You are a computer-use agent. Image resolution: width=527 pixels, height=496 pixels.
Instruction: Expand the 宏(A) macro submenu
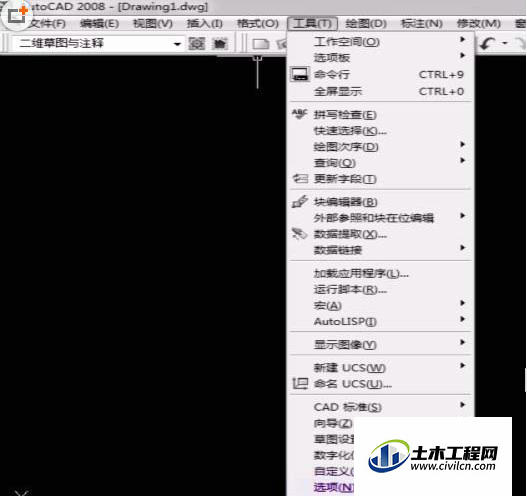point(381,306)
